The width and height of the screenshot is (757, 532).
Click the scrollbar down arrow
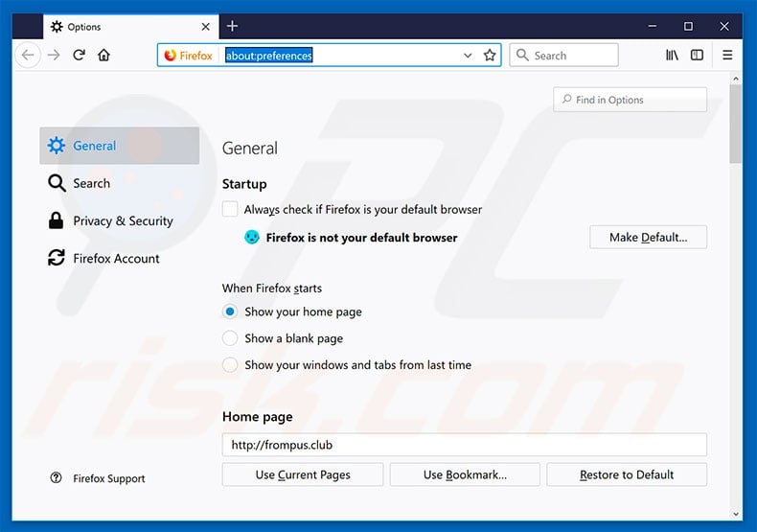pyautogui.click(x=736, y=514)
